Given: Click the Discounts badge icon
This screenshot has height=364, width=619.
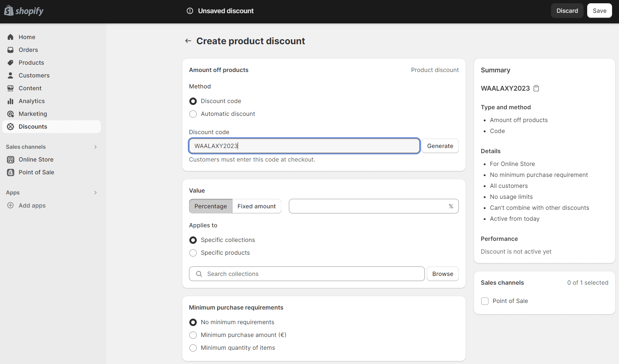Looking at the screenshot, I should (11, 126).
